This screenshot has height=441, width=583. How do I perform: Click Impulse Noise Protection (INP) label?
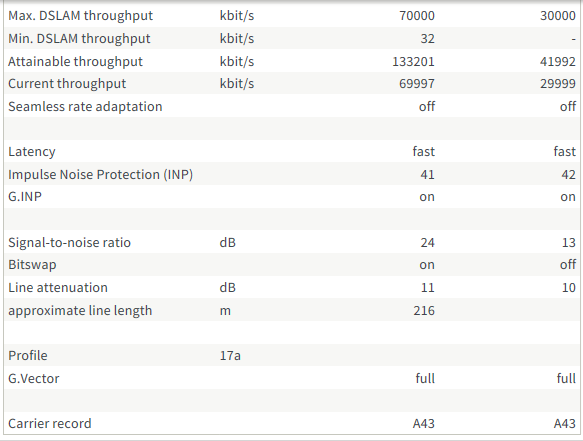point(100,175)
